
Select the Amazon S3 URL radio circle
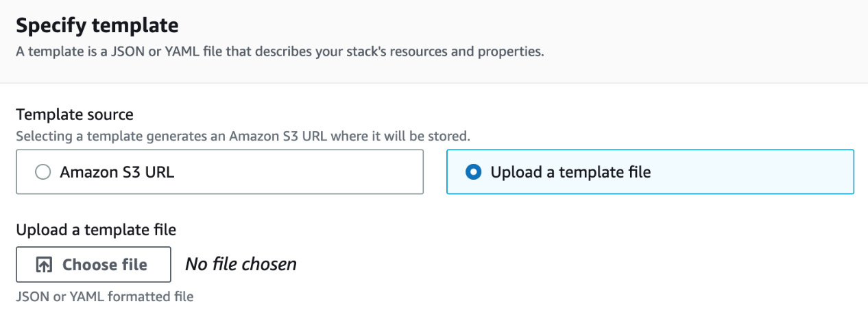43,172
